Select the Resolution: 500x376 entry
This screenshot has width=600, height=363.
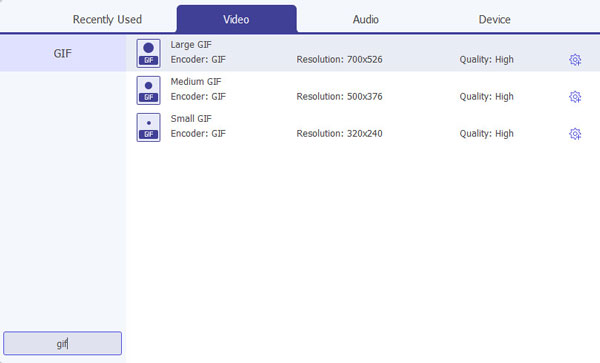(339, 97)
